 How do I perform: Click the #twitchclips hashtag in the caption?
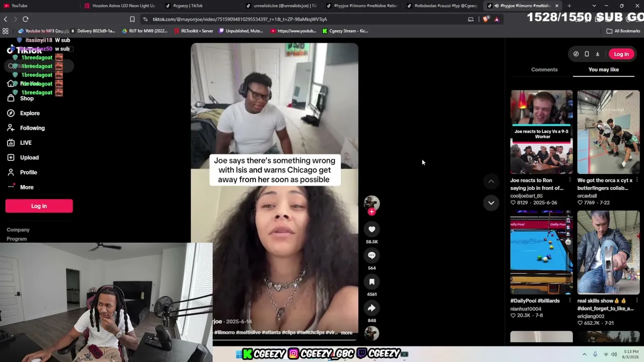tap(310, 333)
